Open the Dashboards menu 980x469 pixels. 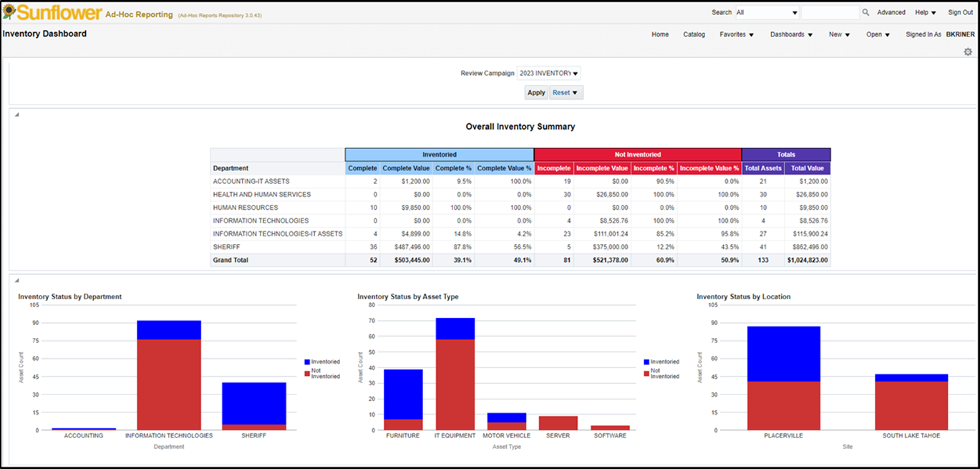791,34
